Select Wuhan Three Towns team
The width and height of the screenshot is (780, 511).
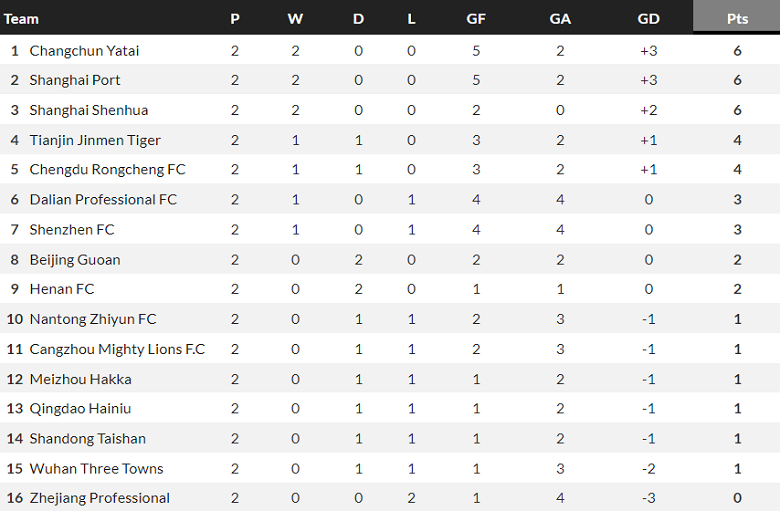click(96, 468)
